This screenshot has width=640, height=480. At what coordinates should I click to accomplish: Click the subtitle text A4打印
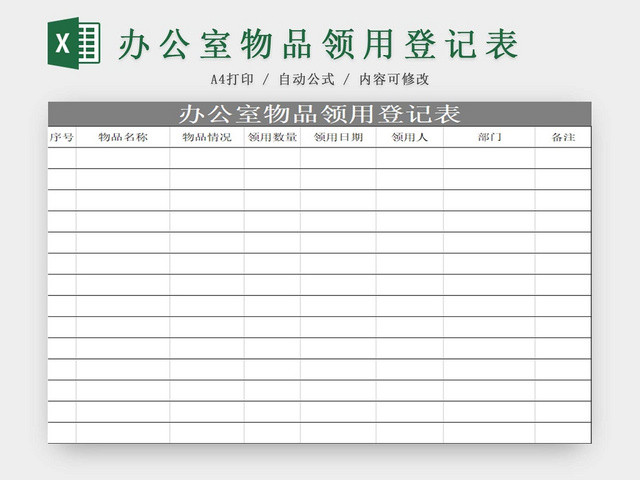point(232,79)
